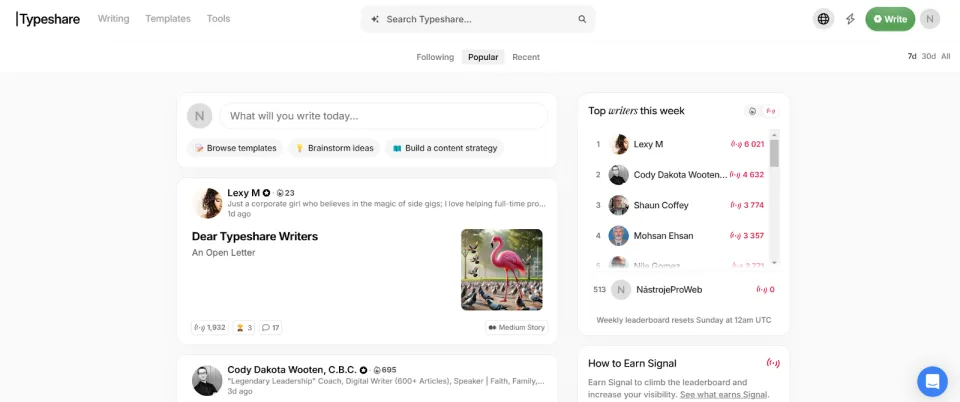Click the comments count 17 on Lexy's post
Screen dimensions: 960x402
(270, 327)
